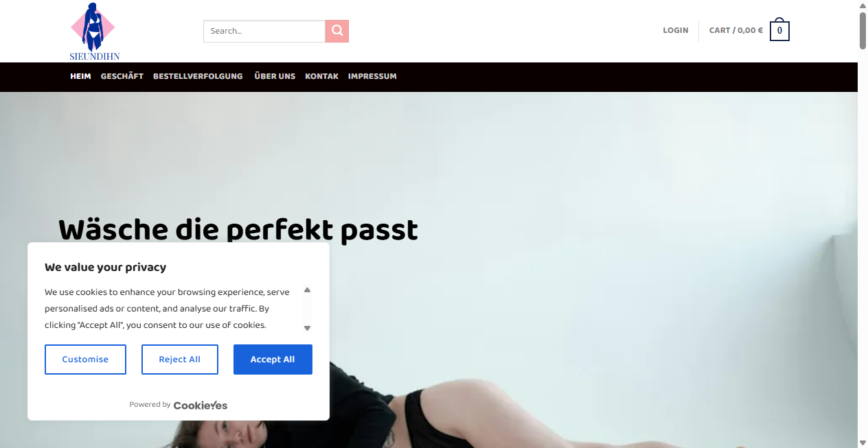Focus the Search input field
Screen dimensions: 868x448
click(x=264, y=31)
